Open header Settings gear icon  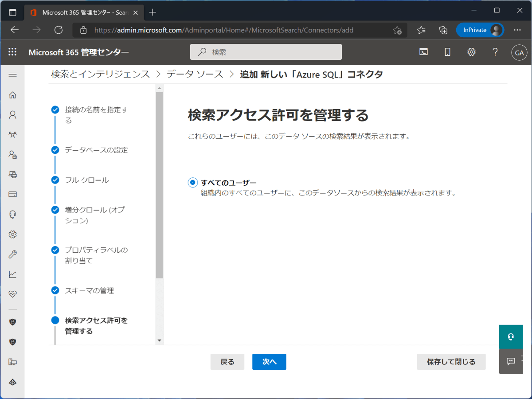pyautogui.click(x=471, y=52)
